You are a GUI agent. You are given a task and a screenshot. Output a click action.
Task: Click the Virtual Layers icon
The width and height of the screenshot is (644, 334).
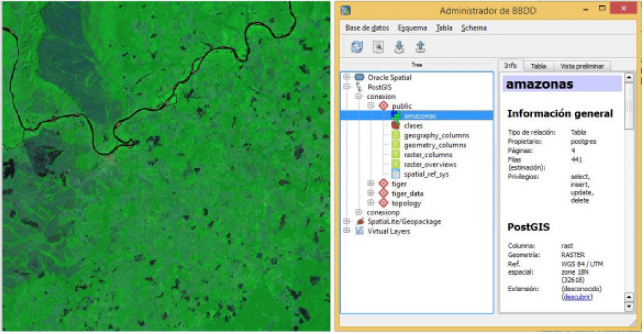click(359, 231)
